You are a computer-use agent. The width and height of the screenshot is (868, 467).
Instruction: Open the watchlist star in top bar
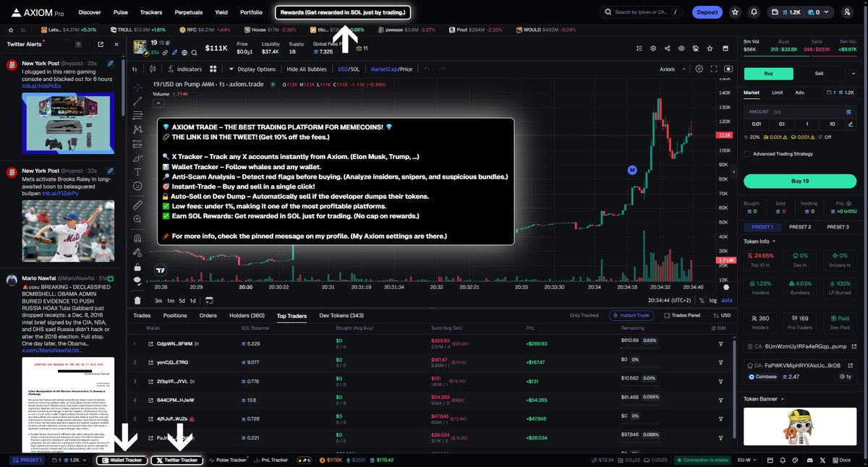(x=735, y=12)
